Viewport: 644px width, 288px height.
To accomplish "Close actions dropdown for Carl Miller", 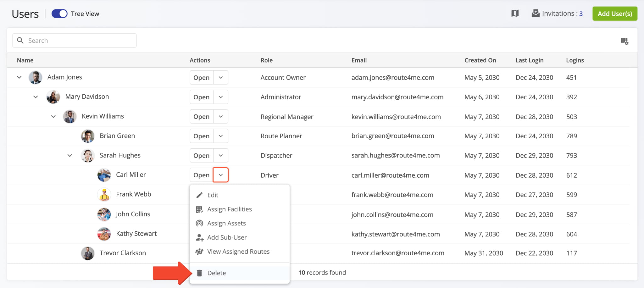I will [221, 175].
